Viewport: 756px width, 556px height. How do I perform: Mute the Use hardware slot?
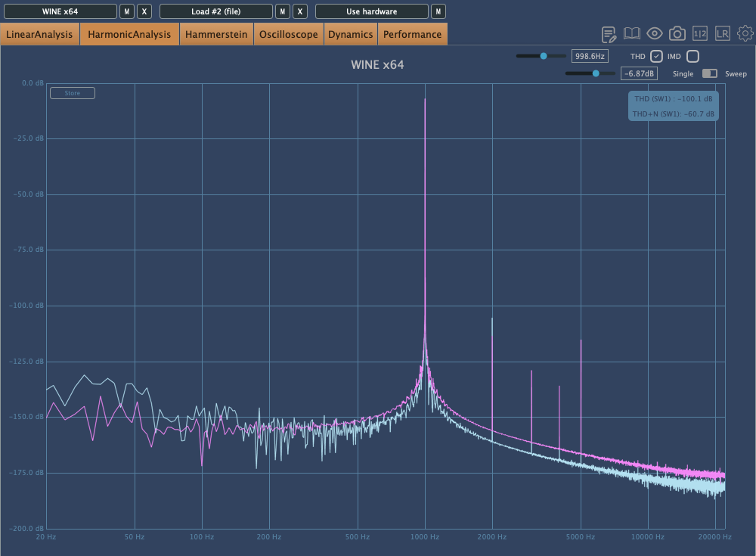click(x=438, y=11)
